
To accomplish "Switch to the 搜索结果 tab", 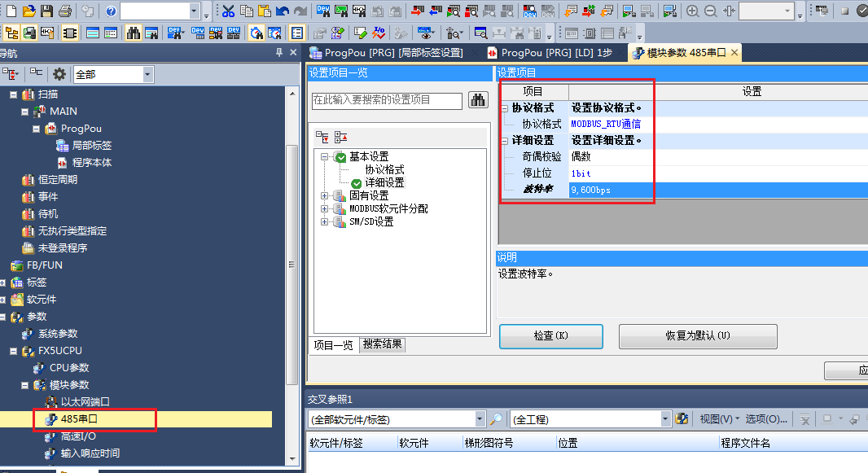I will [x=382, y=344].
